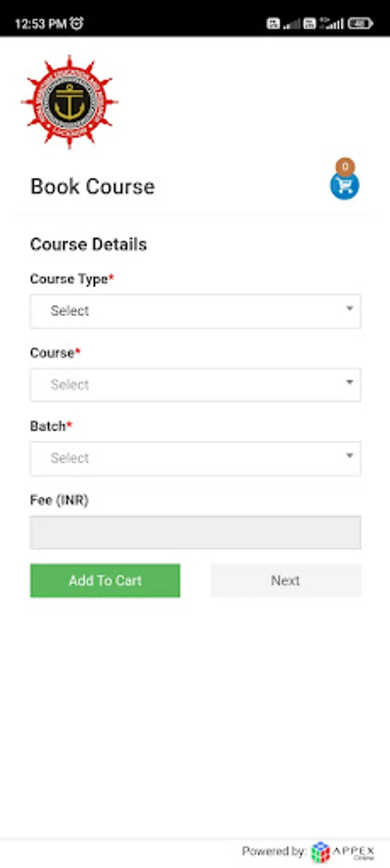Screen dimensions: 390x868
Task: Click the Course dropdown arrow
Action: tap(349, 382)
